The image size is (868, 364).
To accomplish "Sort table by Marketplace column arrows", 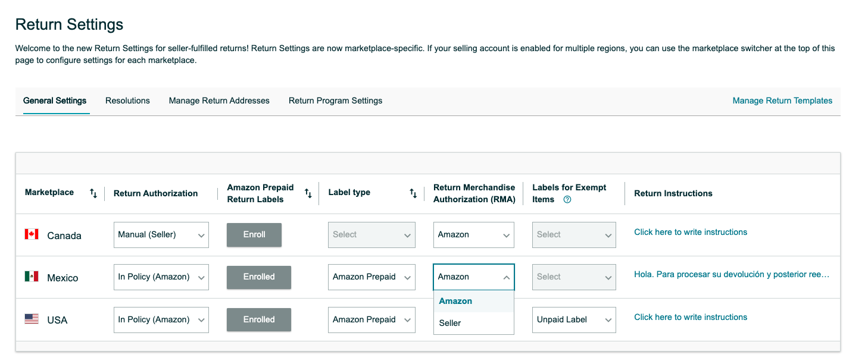I will coord(93,193).
